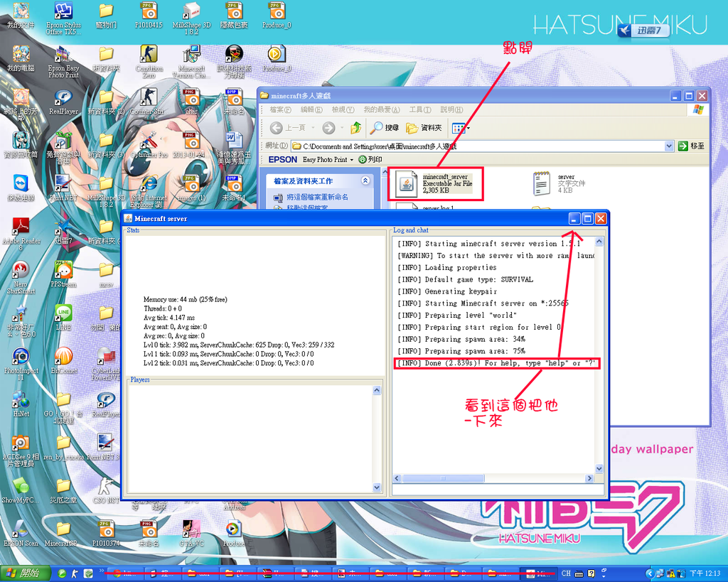
Task: Click the Players list scroll down arrow
Action: 377,487
